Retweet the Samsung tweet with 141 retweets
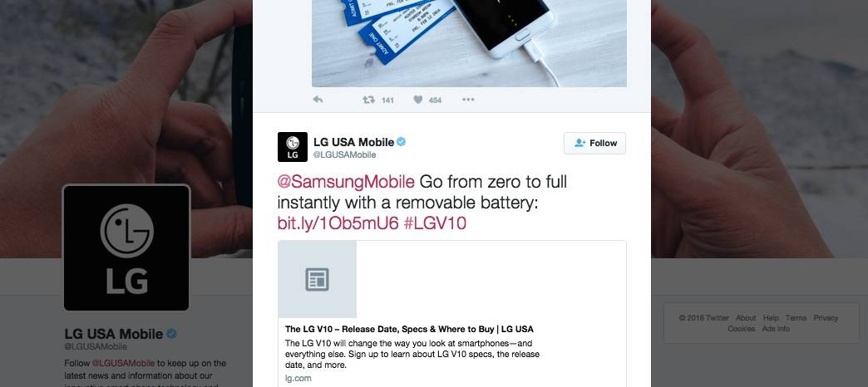Viewport: 868px width, 387px height. 368,100
